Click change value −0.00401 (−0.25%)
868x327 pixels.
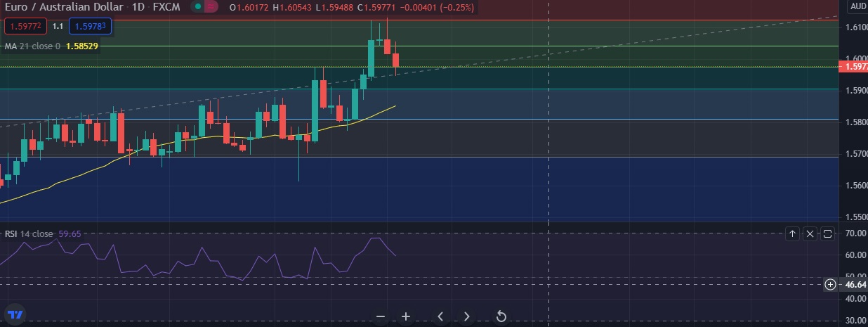tap(438, 8)
